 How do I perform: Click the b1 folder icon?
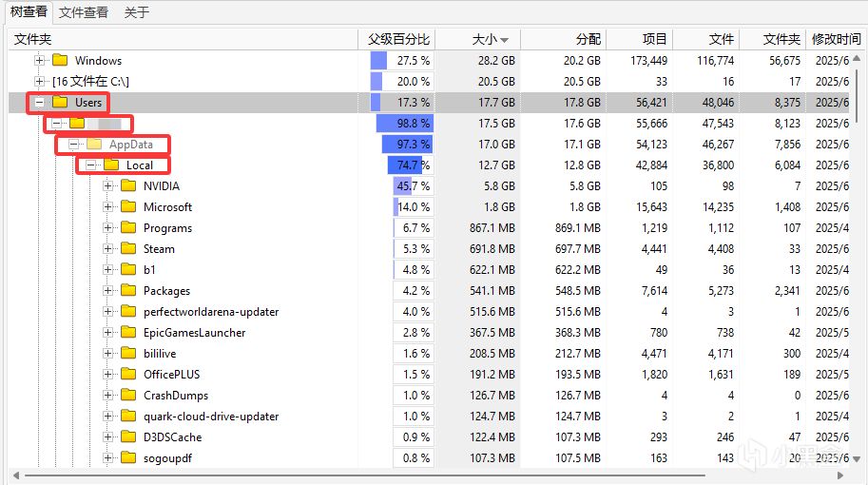[x=128, y=269]
